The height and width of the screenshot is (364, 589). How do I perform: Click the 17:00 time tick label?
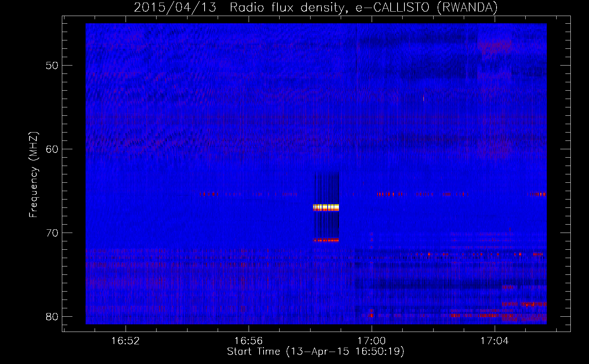pyautogui.click(x=371, y=341)
